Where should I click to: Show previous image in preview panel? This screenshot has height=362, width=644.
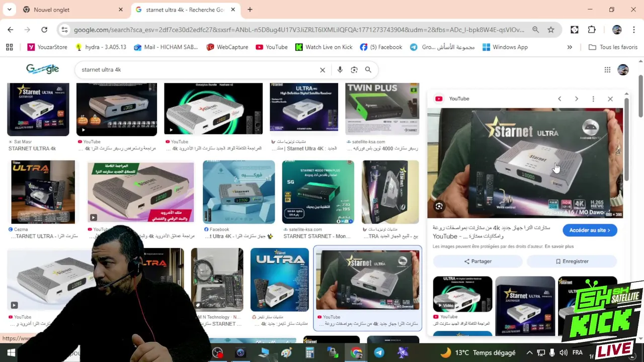pos(559,99)
